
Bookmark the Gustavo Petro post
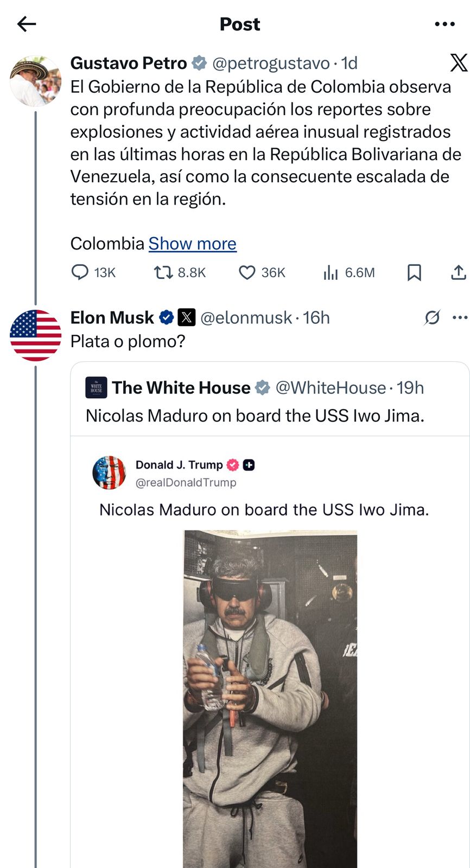pos(414,272)
